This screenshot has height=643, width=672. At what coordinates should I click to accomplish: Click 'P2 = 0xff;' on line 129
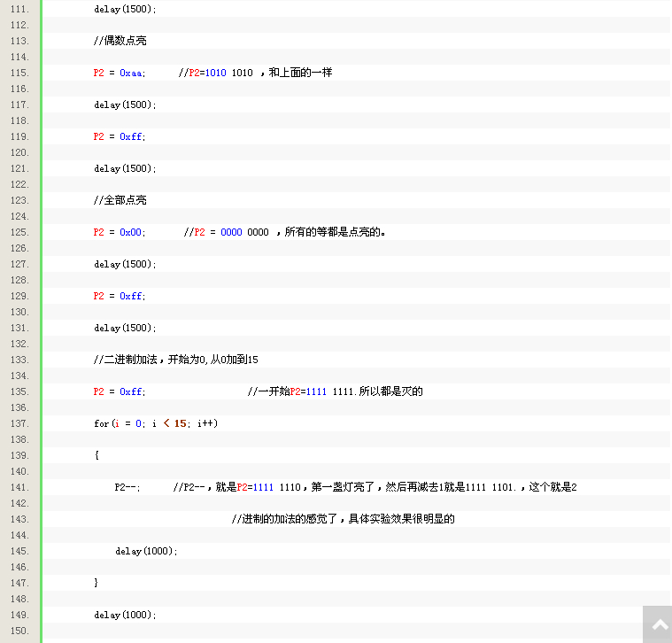point(120,296)
